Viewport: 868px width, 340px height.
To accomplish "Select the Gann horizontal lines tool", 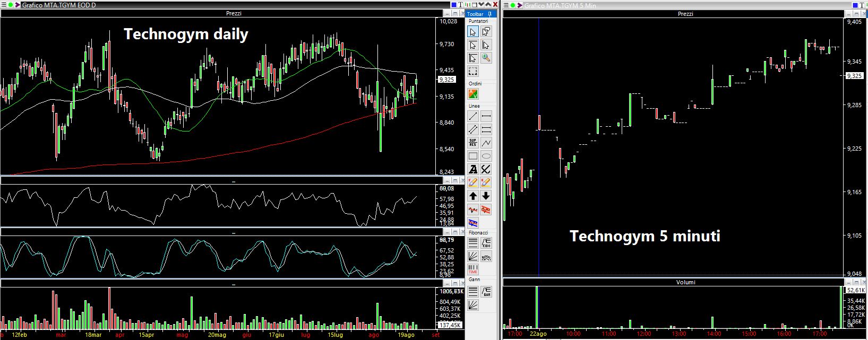I will click(x=473, y=291).
